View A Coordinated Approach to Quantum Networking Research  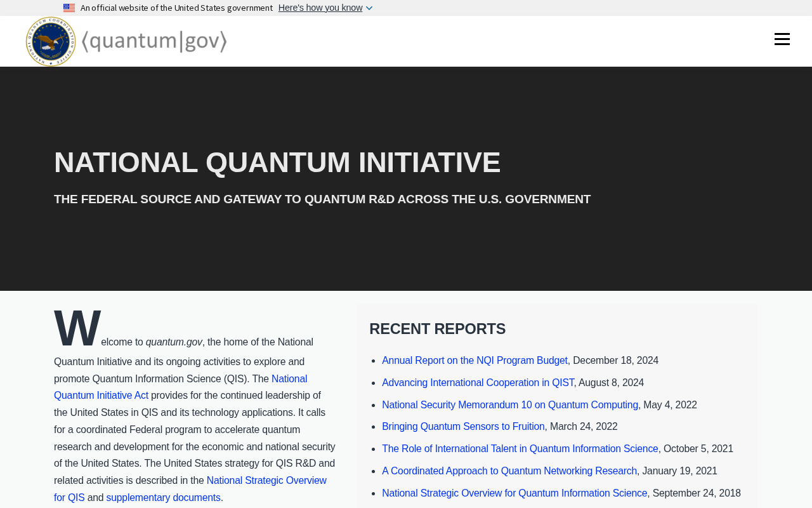[x=509, y=471]
